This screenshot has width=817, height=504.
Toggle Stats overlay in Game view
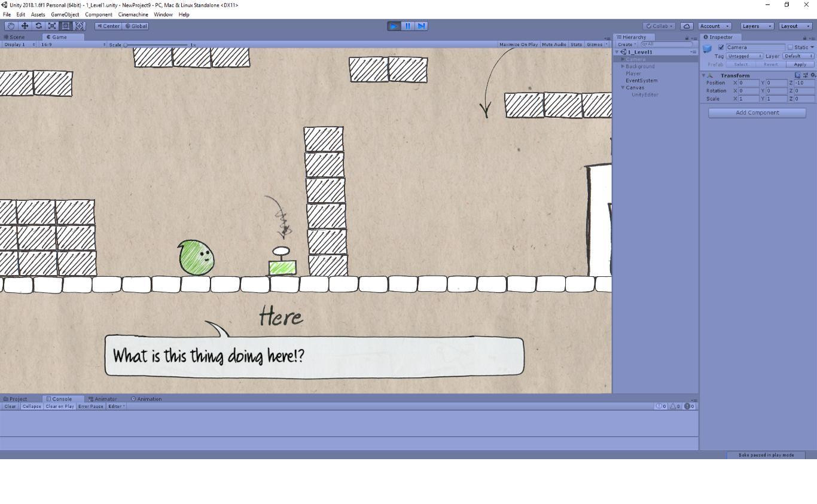576,44
